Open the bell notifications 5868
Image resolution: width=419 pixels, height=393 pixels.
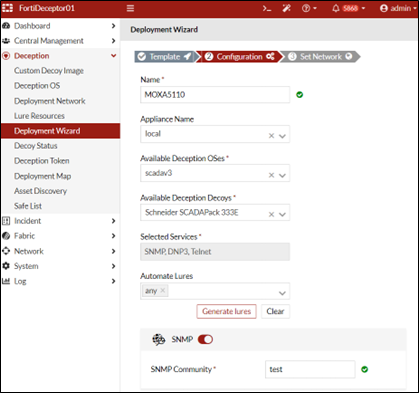348,8
